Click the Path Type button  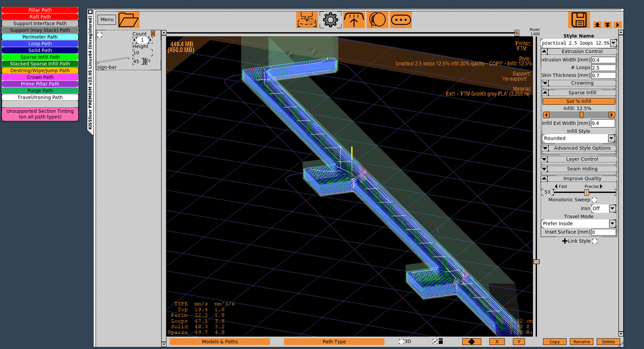point(334,341)
